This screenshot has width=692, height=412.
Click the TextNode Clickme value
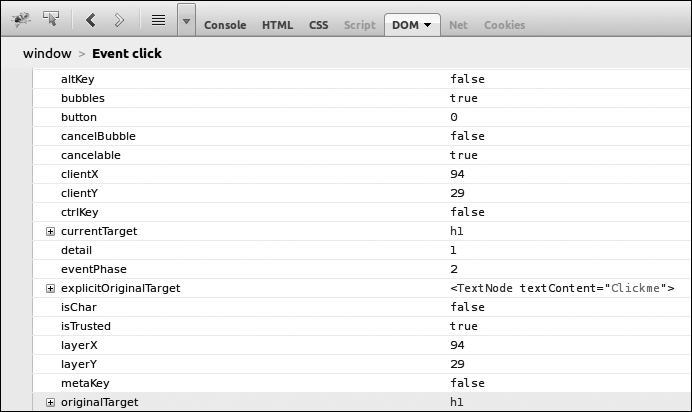click(562, 288)
